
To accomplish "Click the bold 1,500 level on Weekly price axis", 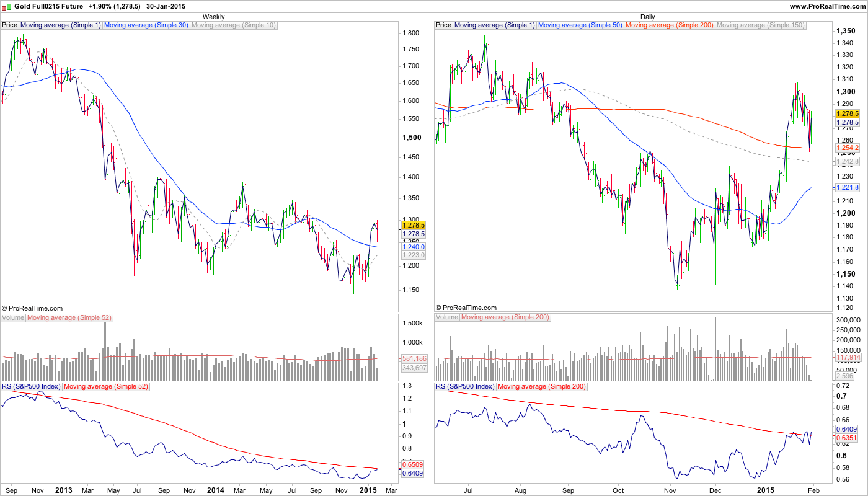I will click(412, 138).
